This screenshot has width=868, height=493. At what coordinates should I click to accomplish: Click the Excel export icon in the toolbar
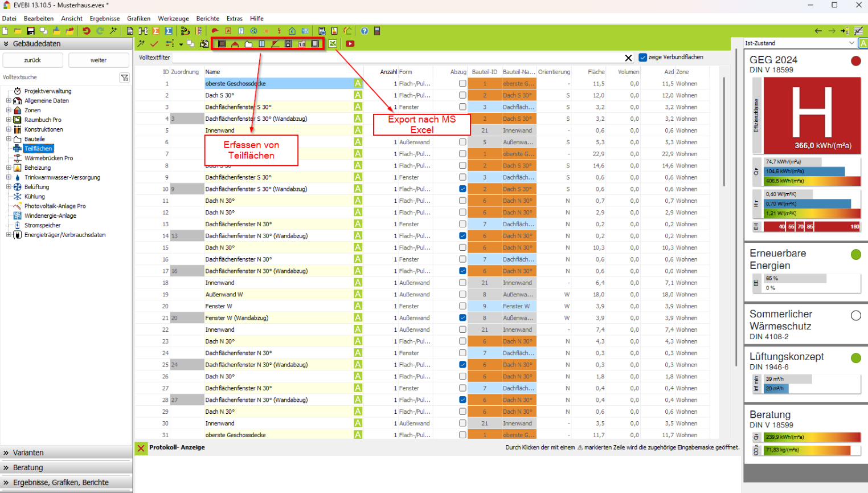[333, 44]
